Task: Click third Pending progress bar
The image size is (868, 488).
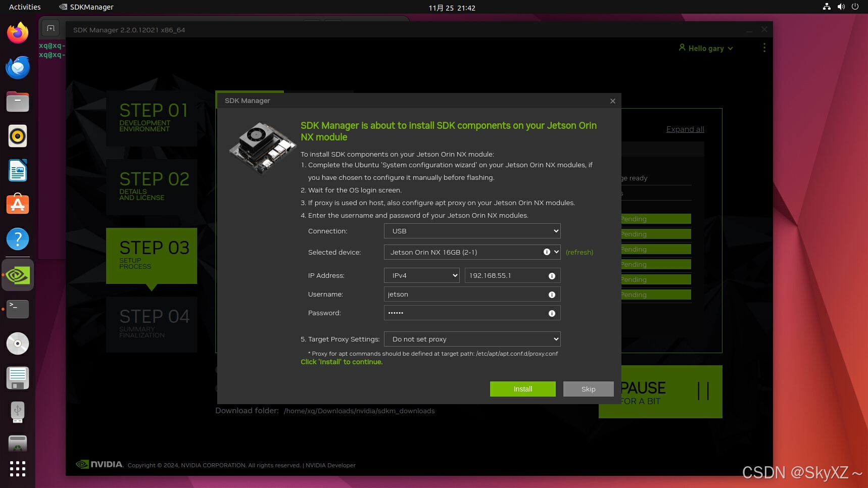Action: click(x=656, y=249)
